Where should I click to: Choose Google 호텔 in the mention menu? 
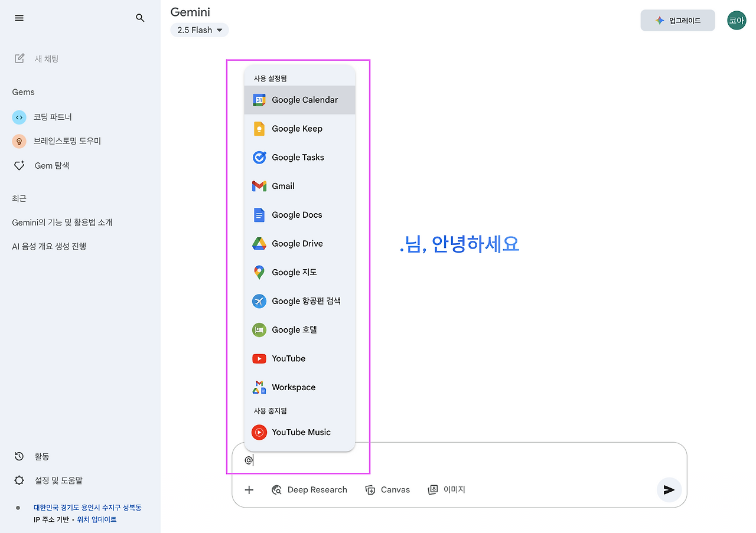299,330
